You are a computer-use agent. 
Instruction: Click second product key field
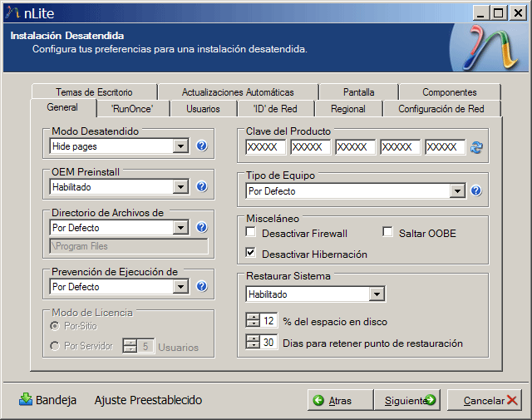(x=310, y=147)
